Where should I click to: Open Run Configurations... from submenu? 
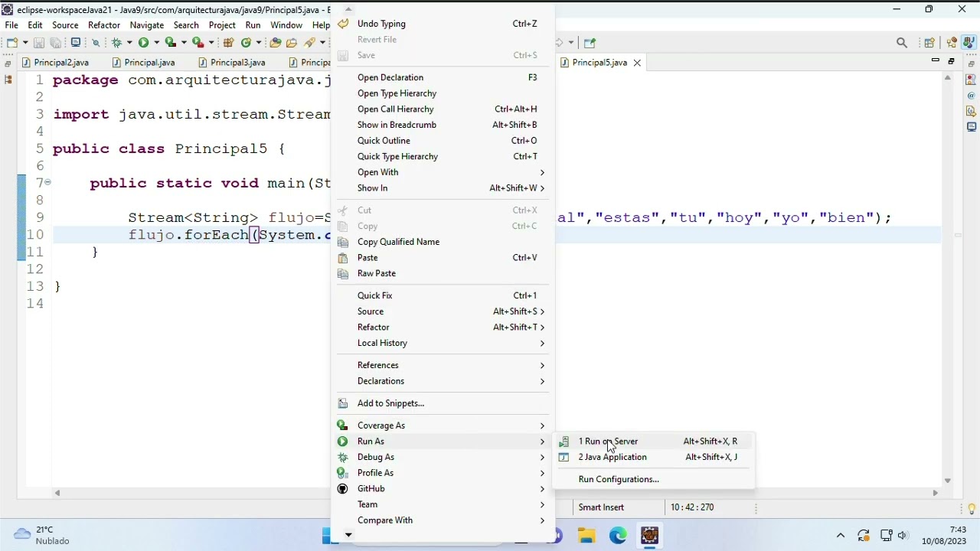click(x=654, y=479)
